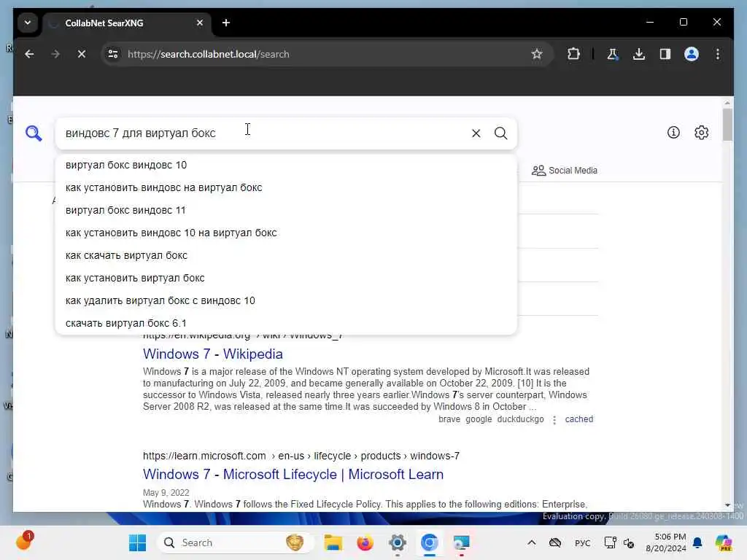Clear the search query text
This screenshot has width=747, height=560.
[476, 133]
